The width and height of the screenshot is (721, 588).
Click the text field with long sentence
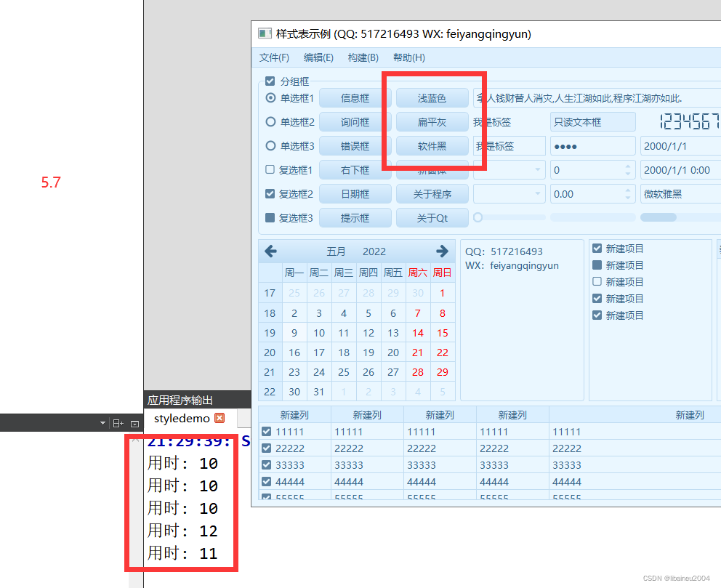[597, 98]
